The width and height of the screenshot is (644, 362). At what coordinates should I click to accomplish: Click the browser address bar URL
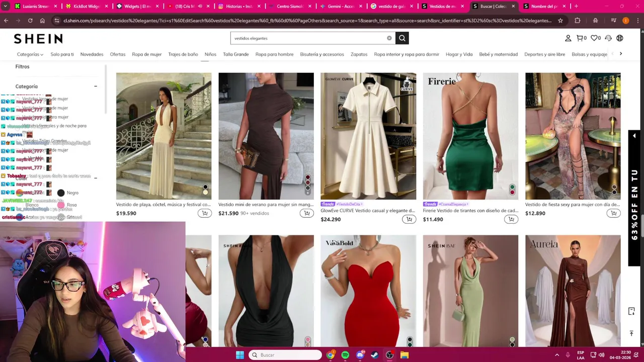click(x=307, y=21)
